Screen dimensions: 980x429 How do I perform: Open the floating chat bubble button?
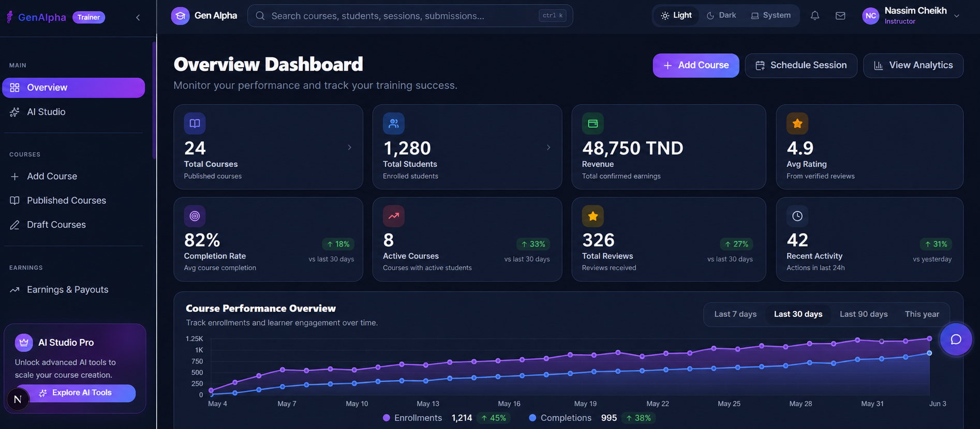click(956, 339)
